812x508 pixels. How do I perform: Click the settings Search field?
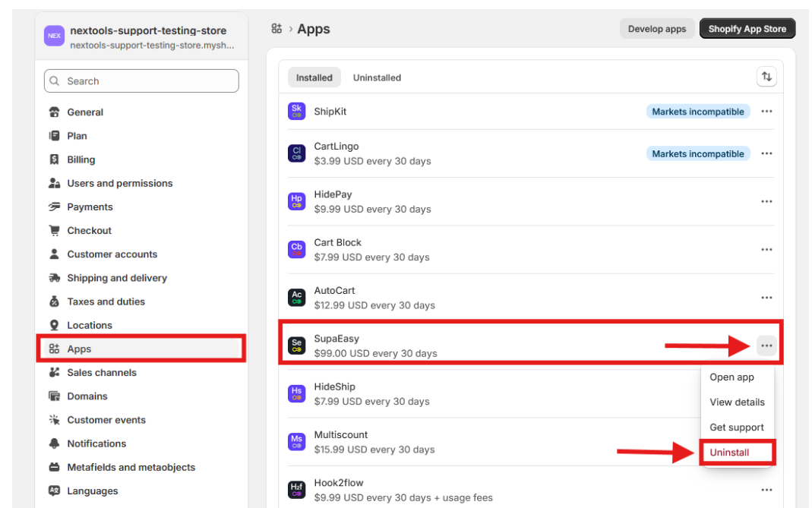141,81
